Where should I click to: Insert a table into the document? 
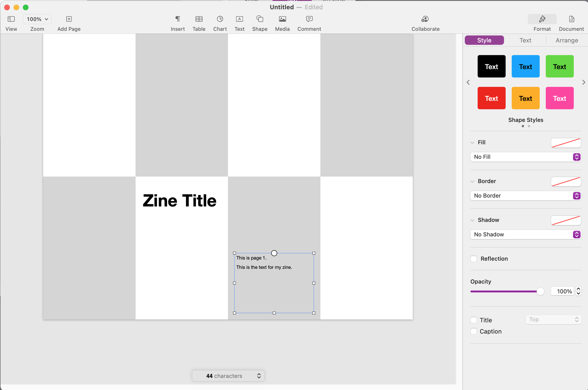click(x=198, y=22)
